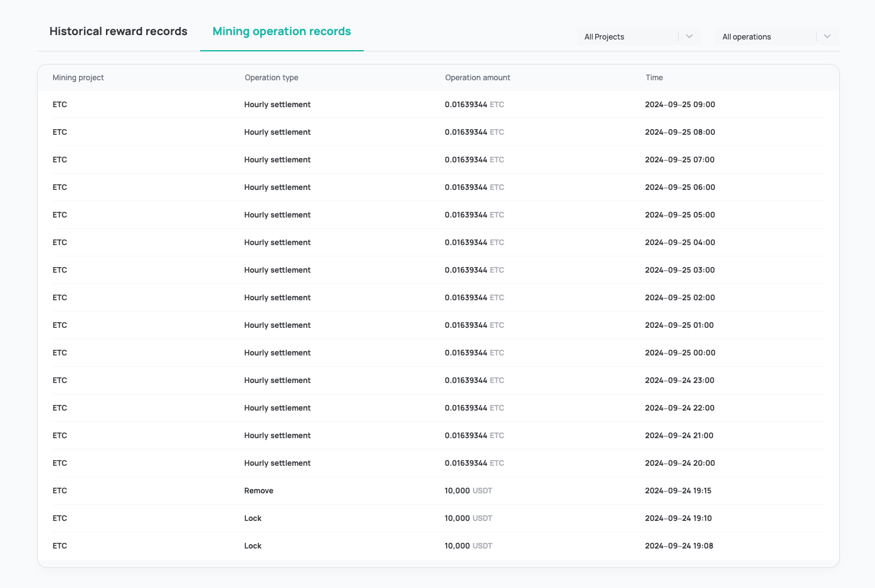
Task: Click 10,000 USDT amount in 19:08 row
Action: click(469, 546)
